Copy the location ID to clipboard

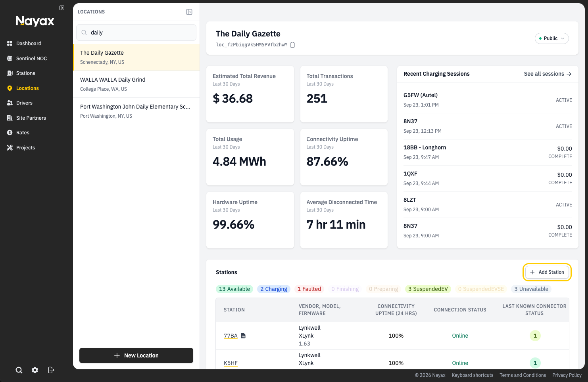tap(292, 45)
